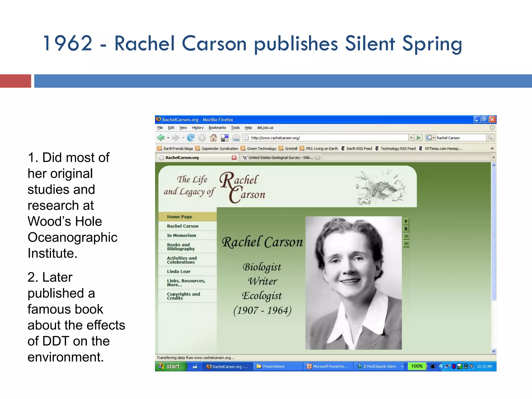
Task: Click the Windows start button
Action: [x=171, y=366]
